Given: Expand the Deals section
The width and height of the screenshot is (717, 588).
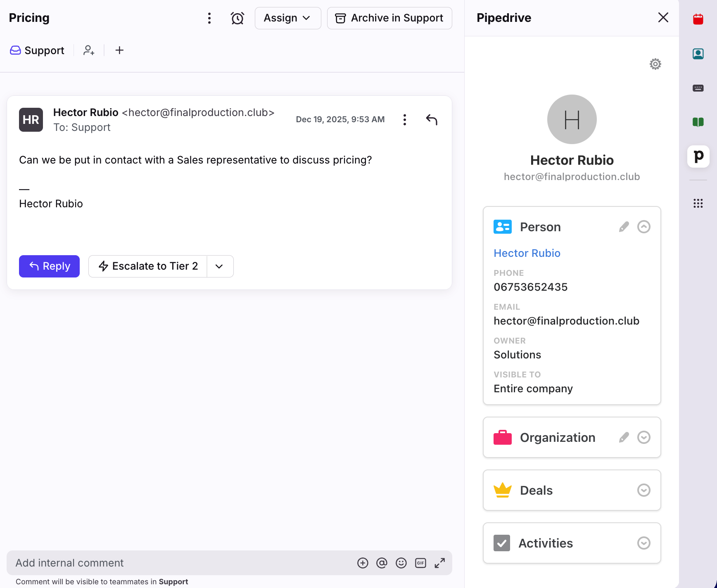Looking at the screenshot, I should coord(643,490).
